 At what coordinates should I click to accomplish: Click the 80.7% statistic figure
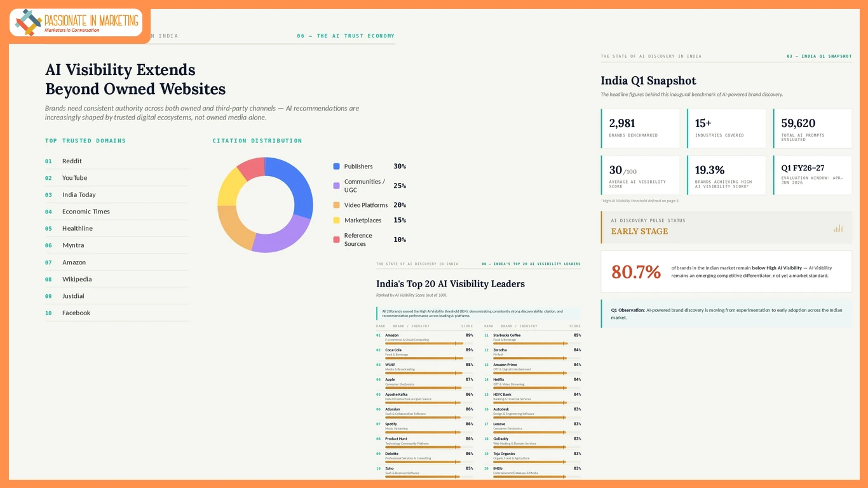click(x=636, y=272)
